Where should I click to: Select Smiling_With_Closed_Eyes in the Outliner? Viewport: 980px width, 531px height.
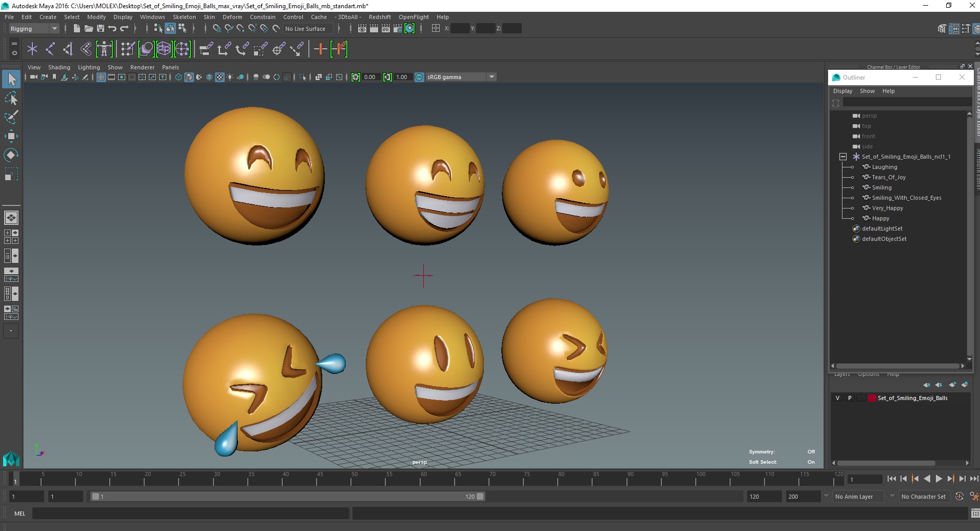click(907, 198)
